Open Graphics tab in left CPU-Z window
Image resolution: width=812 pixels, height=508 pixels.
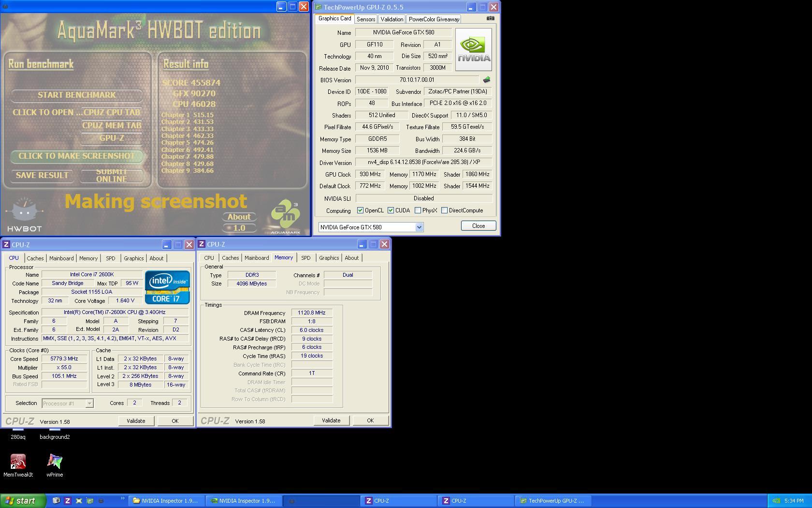[x=133, y=258]
